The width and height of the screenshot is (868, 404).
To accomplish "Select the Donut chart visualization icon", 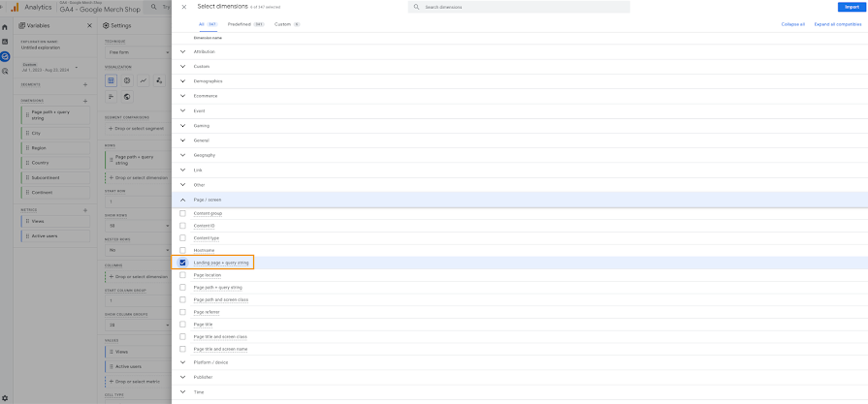I will 127,80.
